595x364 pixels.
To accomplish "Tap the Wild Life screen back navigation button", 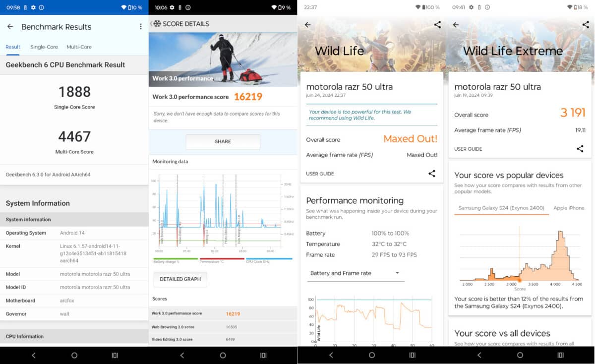I will tap(331, 355).
